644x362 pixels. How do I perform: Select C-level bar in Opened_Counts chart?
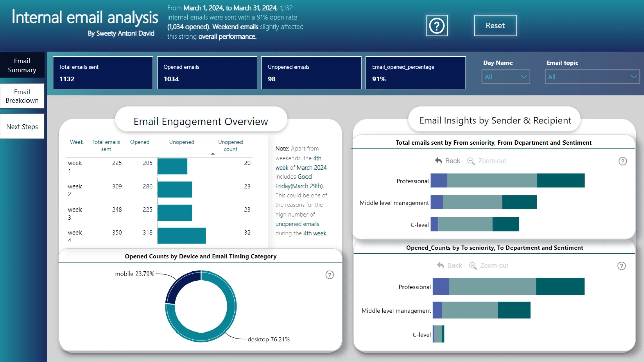click(x=438, y=334)
